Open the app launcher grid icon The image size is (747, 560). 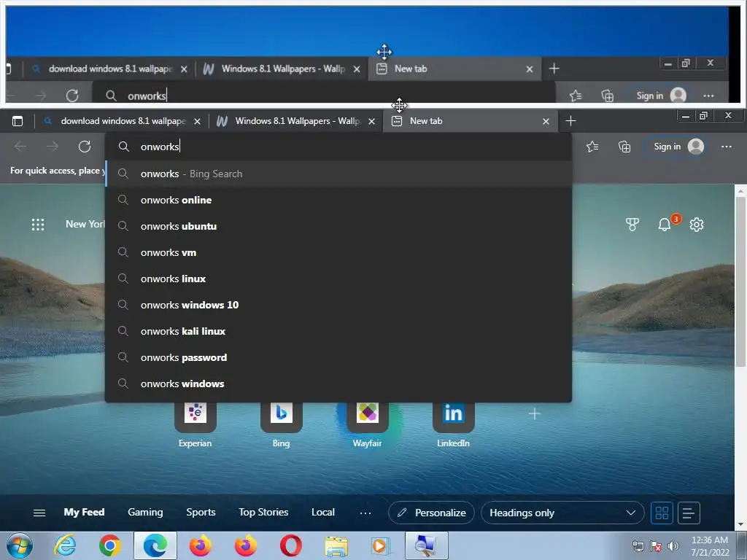38,225
